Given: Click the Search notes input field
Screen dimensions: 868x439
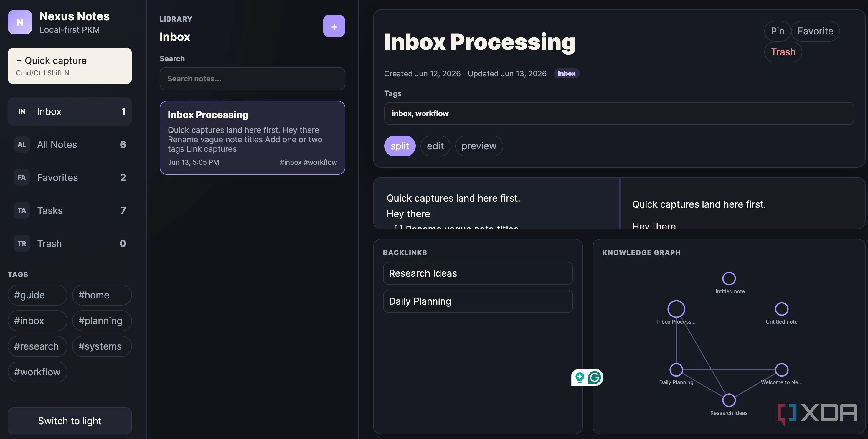Looking at the screenshot, I should point(252,78).
